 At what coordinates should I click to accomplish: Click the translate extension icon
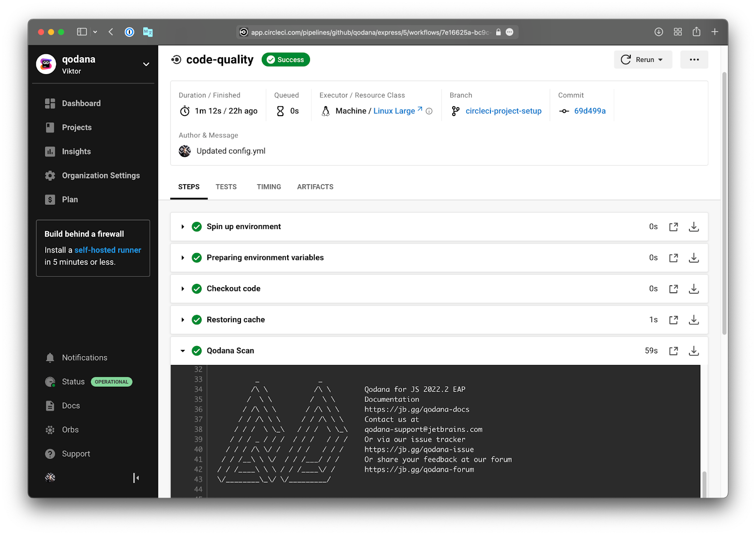148,32
